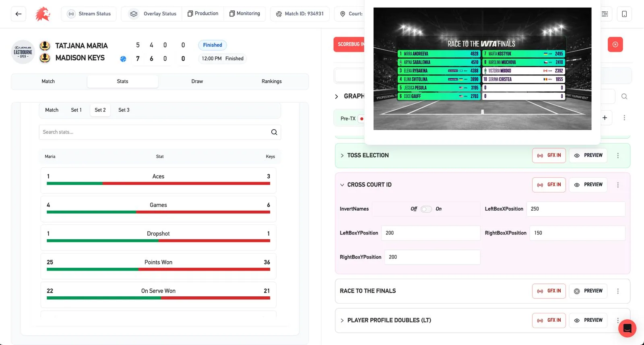The height and width of the screenshot is (345, 644).
Task: Select Set 1 stats filter
Action: point(76,110)
